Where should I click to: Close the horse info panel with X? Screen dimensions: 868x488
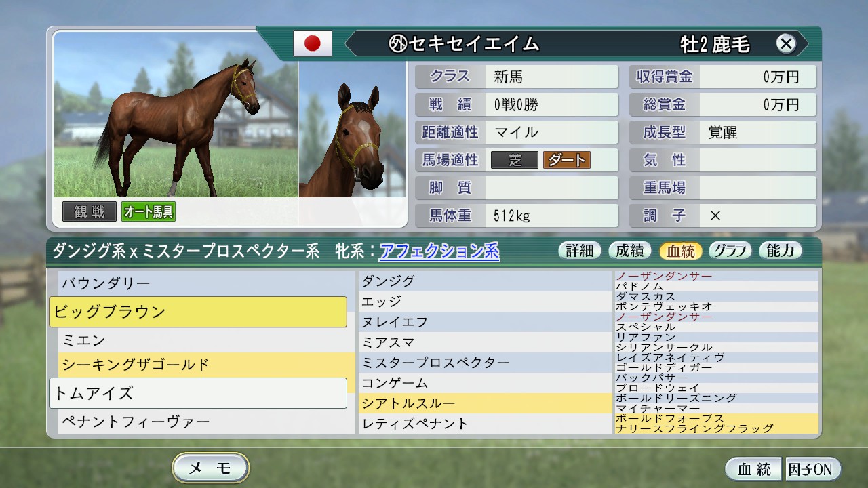tap(786, 44)
